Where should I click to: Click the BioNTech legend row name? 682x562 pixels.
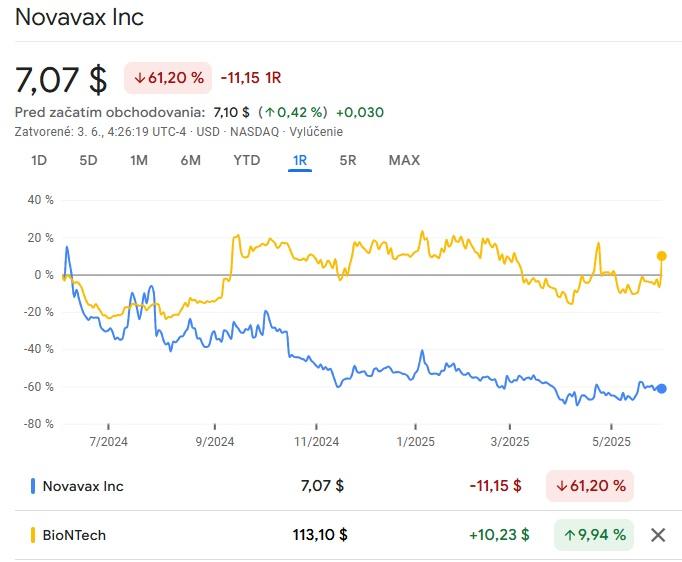pyautogui.click(x=74, y=535)
